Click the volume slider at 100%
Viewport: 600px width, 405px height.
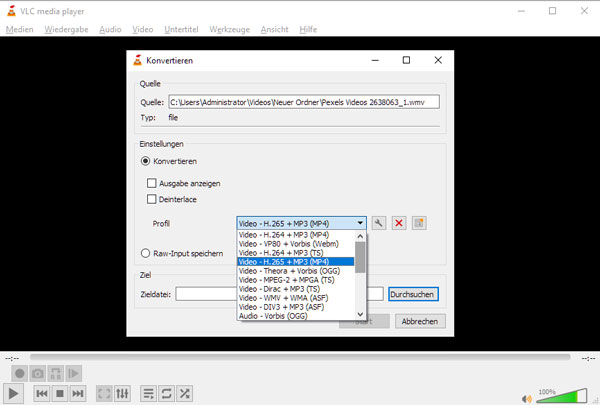click(562, 396)
